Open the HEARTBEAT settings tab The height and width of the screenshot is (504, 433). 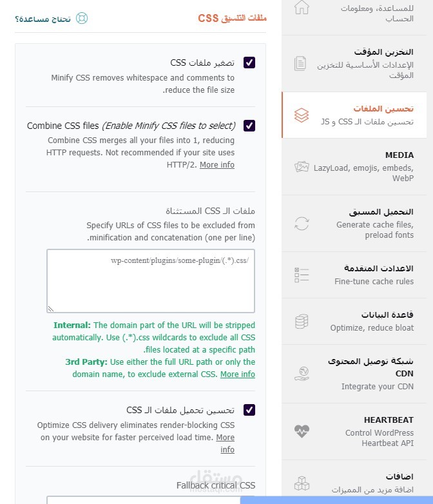click(354, 432)
